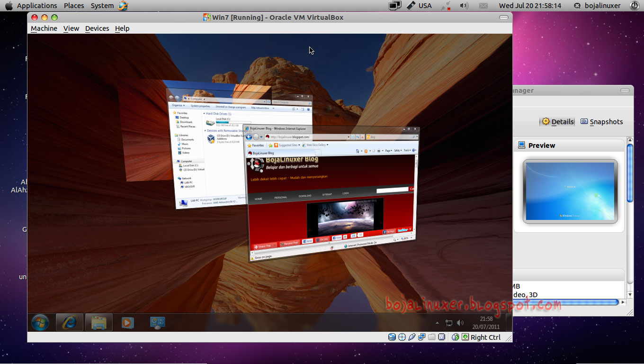The height and width of the screenshot is (364, 644).
Task: Click the hard disk activity icon in VirtualBox status bar
Action: click(392, 337)
